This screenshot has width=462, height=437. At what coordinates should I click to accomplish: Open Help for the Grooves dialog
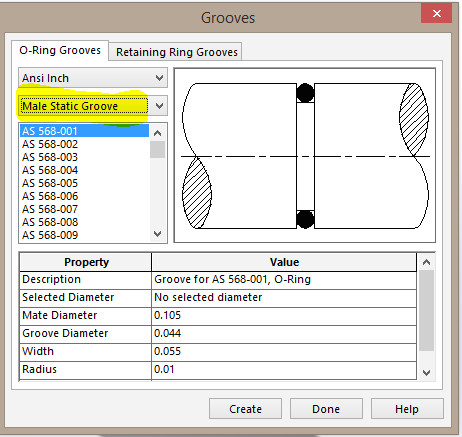click(407, 409)
